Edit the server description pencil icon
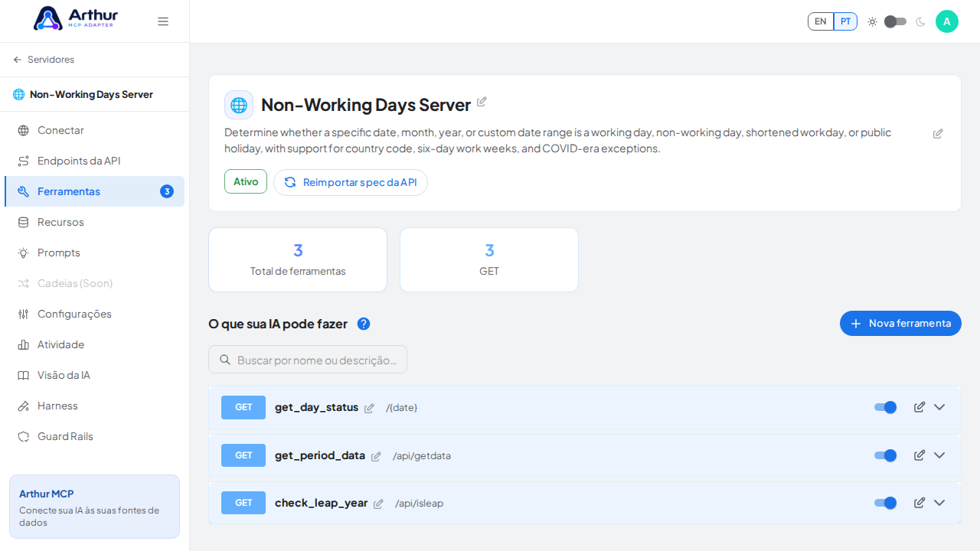This screenshot has width=980, height=551. (x=938, y=133)
